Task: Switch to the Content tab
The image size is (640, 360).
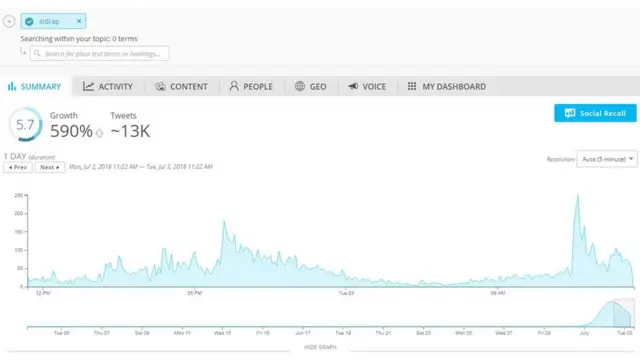Action: click(x=181, y=87)
